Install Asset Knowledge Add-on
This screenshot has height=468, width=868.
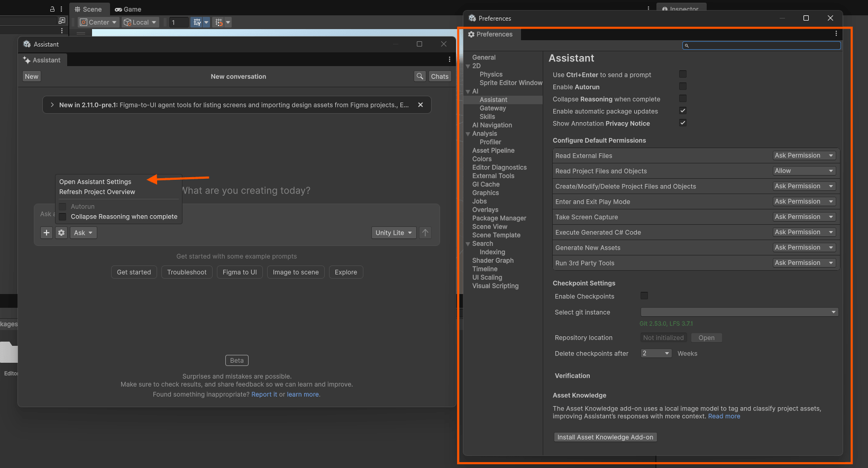605,437
